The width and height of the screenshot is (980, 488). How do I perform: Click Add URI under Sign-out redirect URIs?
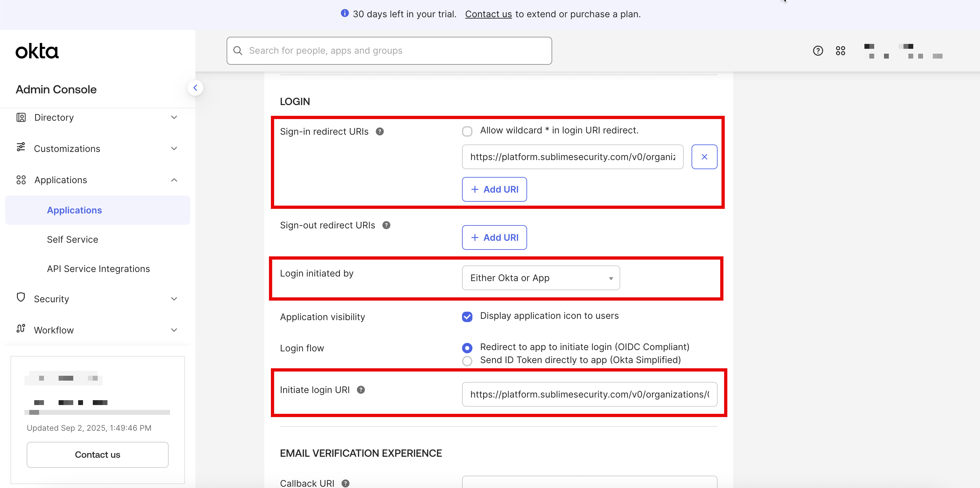(x=494, y=237)
